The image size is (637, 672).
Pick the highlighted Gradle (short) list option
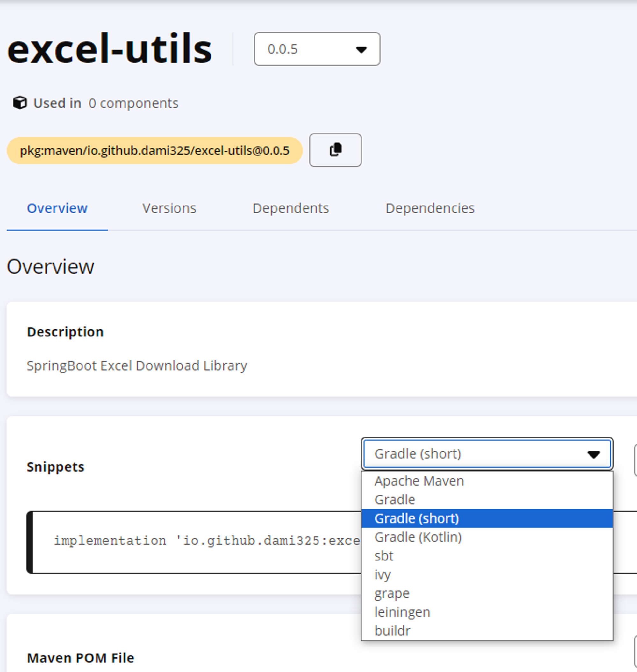(x=487, y=518)
